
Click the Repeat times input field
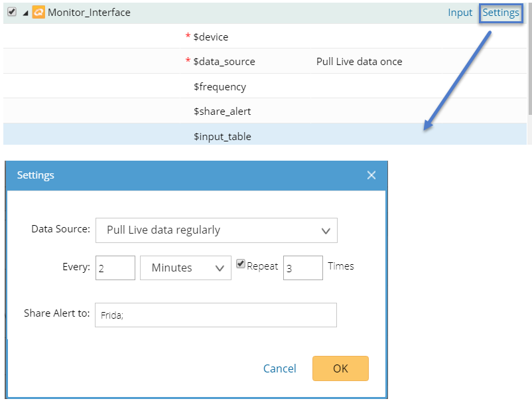[x=302, y=268]
